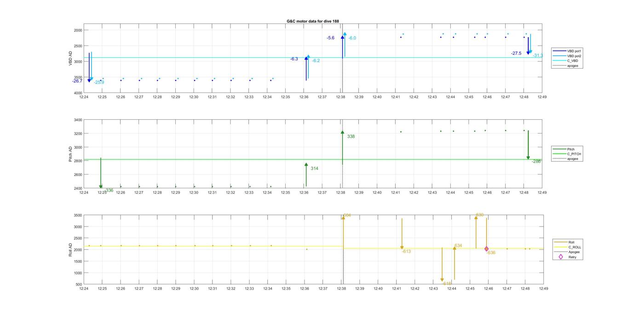Click the 'Pitch AD' y-axis label
The width and height of the screenshot is (644, 319).
[x=70, y=154]
